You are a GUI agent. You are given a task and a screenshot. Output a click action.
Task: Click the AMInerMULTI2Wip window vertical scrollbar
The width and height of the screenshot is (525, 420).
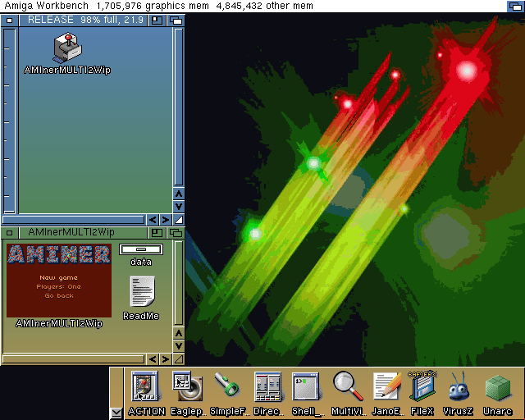[179, 283]
